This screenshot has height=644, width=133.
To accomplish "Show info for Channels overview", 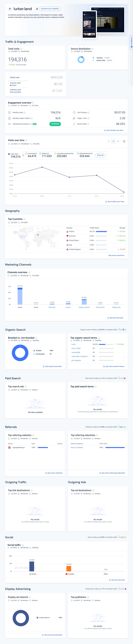I will [29, 272].
